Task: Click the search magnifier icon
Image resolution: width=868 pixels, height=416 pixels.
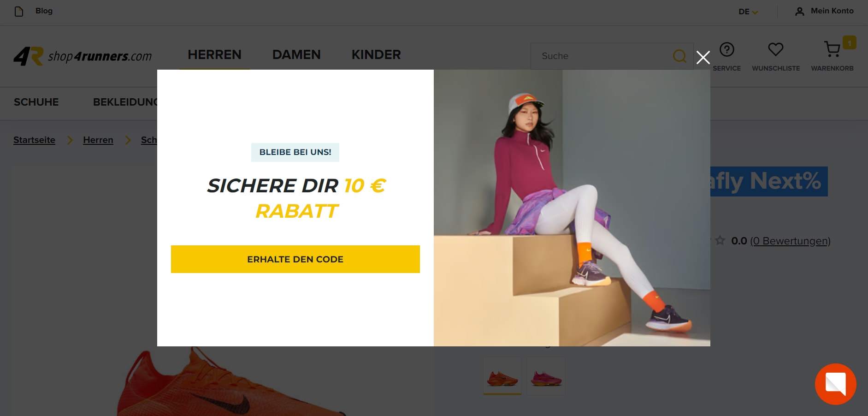Action: point(679,56)
